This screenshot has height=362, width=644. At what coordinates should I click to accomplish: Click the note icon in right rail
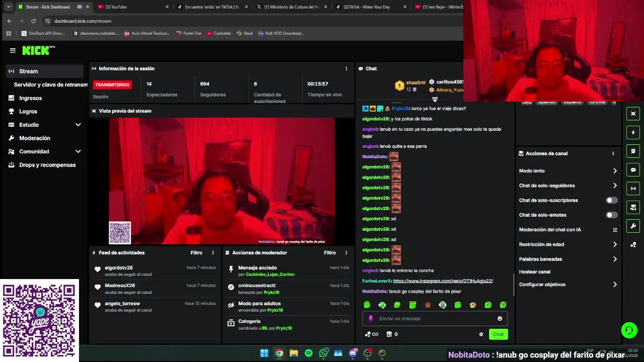[x=633, y=151]
